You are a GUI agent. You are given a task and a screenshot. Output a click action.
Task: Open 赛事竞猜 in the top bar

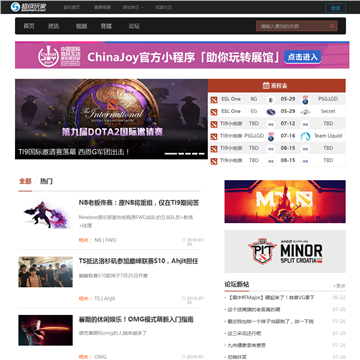102,7
